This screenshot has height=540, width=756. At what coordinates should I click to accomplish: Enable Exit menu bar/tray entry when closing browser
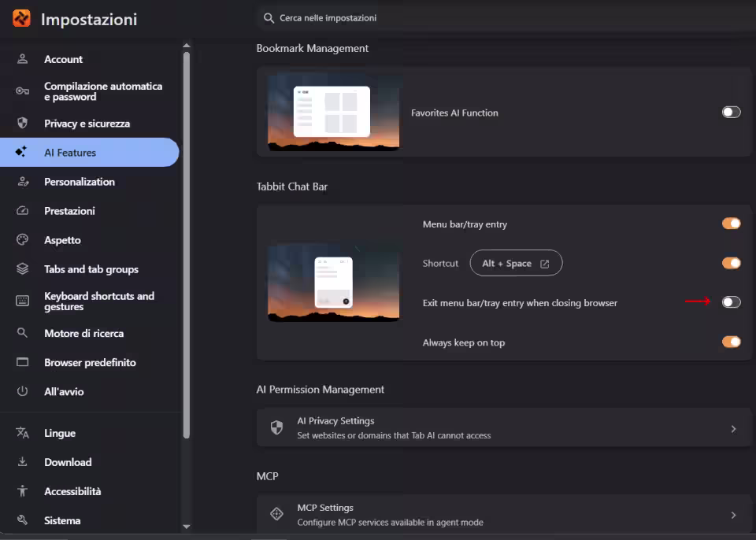(x=731, y=302)
